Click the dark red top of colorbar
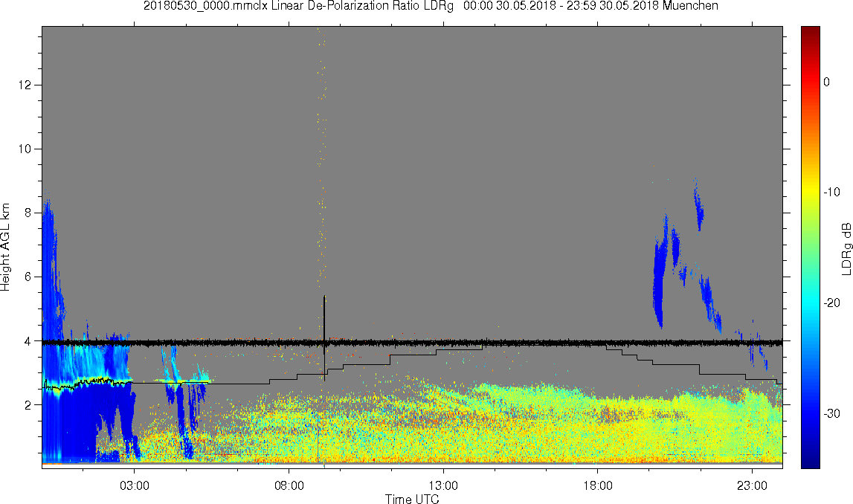This screenshot has width=853, height=504. pyautogui.click(x=810, y=33)
